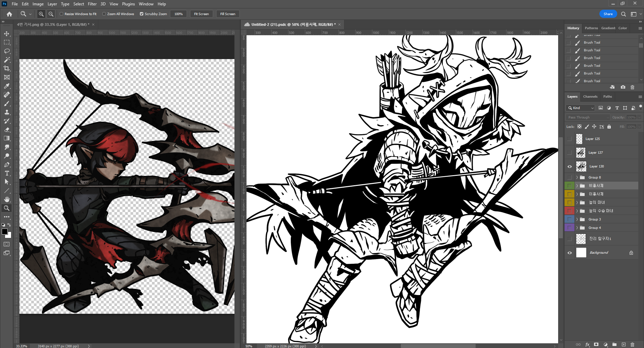Screen dimensions: 644x348
Task: Click the foreground color swatch
Action: pos(5,232)
